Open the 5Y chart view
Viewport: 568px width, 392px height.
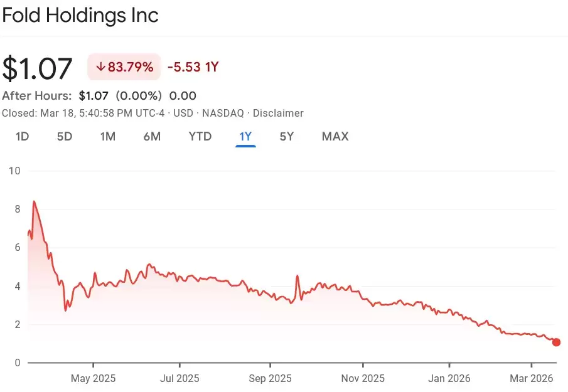pyautogui.click(x=287, y=136)
